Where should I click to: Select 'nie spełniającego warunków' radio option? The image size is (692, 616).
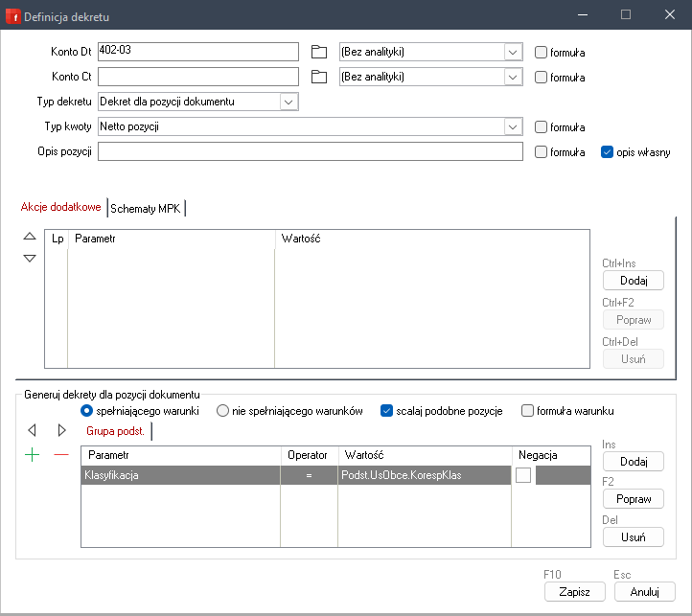(x=223, y=411)
